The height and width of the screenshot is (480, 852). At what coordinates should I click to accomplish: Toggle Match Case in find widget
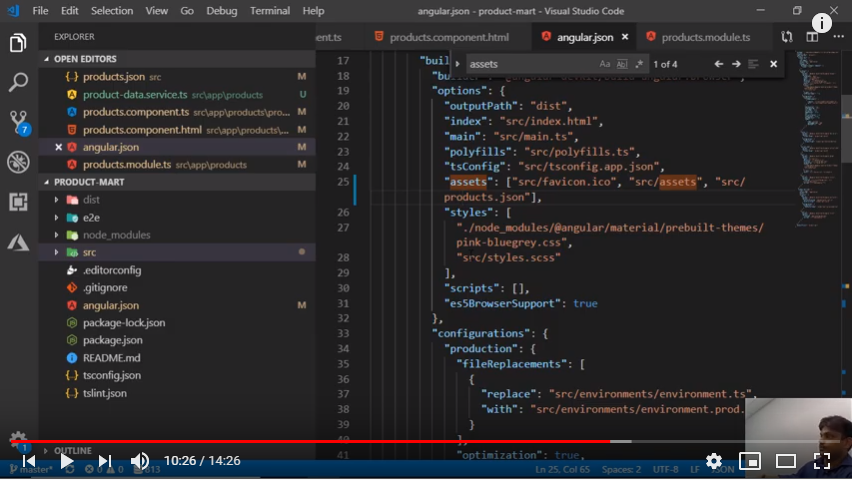pos(605,64)
